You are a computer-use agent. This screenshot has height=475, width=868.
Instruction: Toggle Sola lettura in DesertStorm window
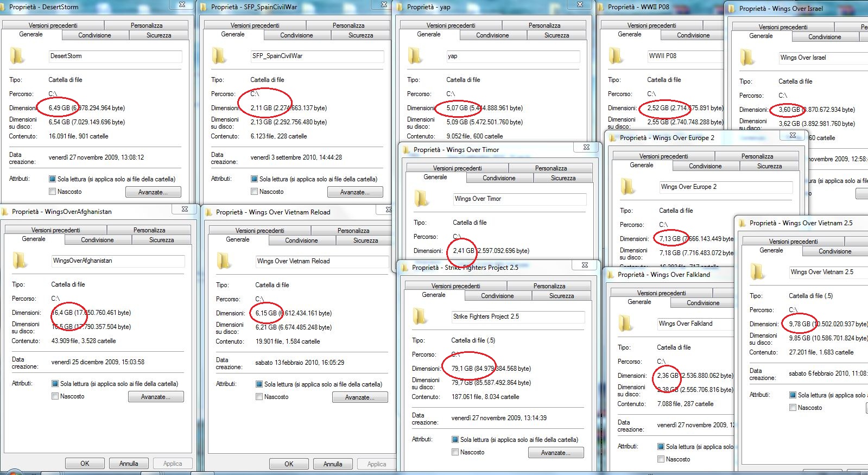pyautogui.click(x=52, y=179)
